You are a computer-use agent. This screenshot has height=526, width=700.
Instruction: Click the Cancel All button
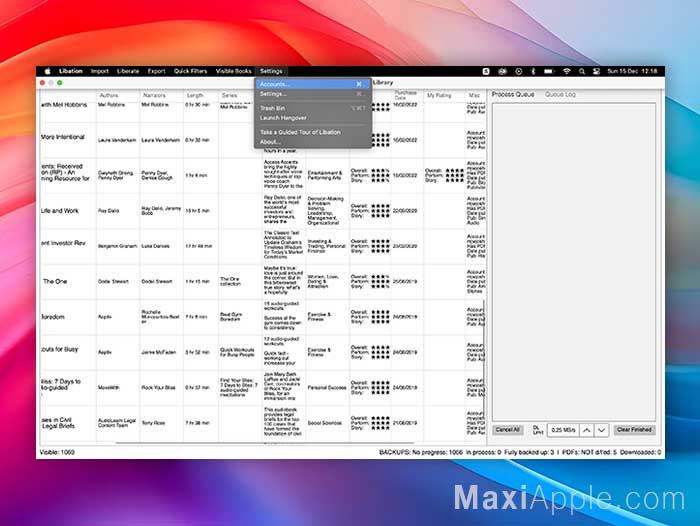(x=508, y=430)
